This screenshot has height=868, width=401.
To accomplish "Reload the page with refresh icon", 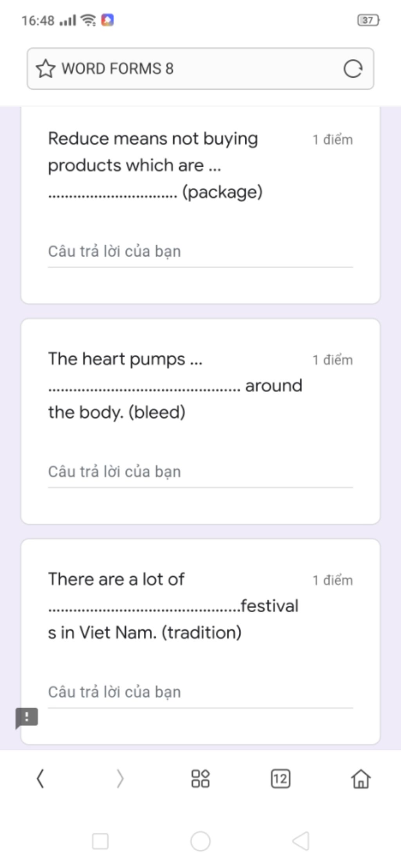I will point(352,69).
